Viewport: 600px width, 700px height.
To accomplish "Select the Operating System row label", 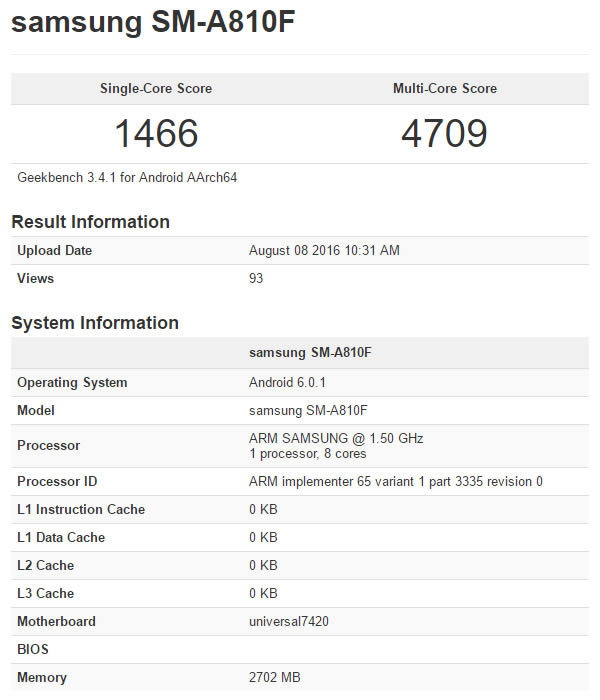I will pos(72,382).
